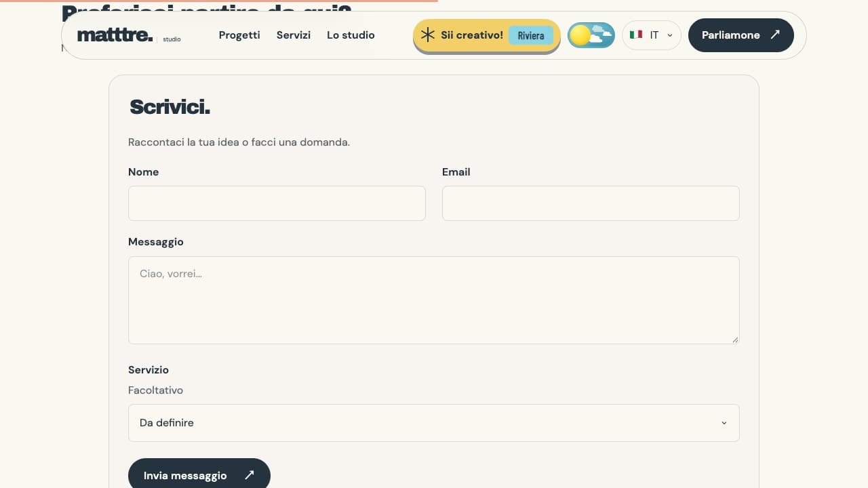Click the Nome field label

144,172
